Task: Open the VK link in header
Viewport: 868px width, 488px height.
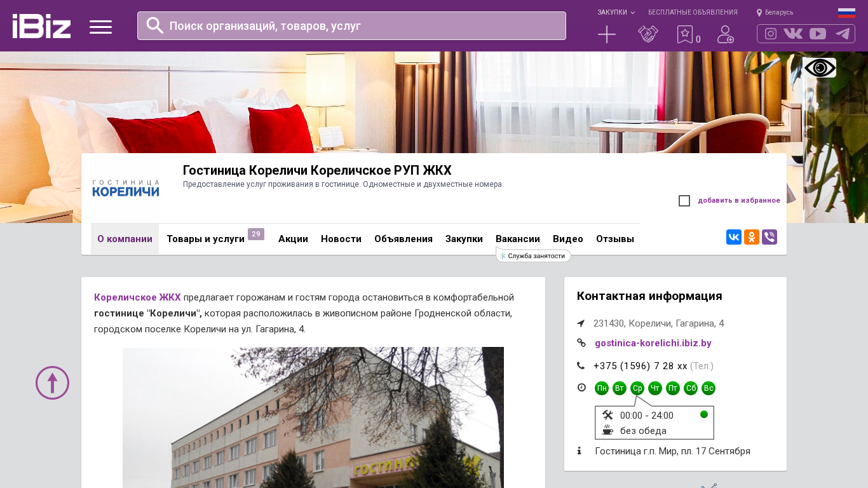Action: coord(793,34)
